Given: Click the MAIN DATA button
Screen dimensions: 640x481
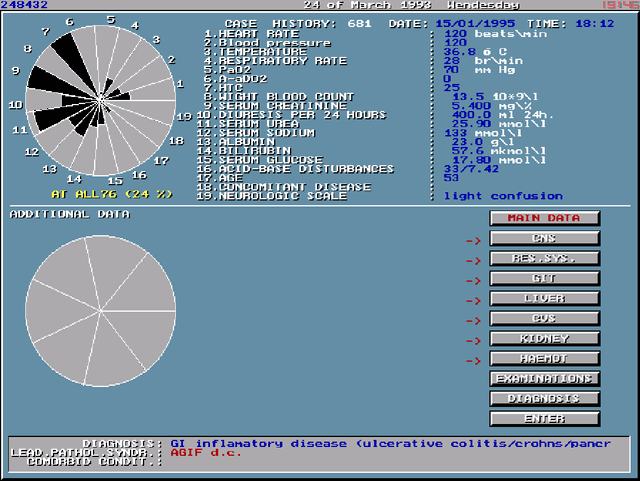Looking at the screenshot, I should coord(544,218).
